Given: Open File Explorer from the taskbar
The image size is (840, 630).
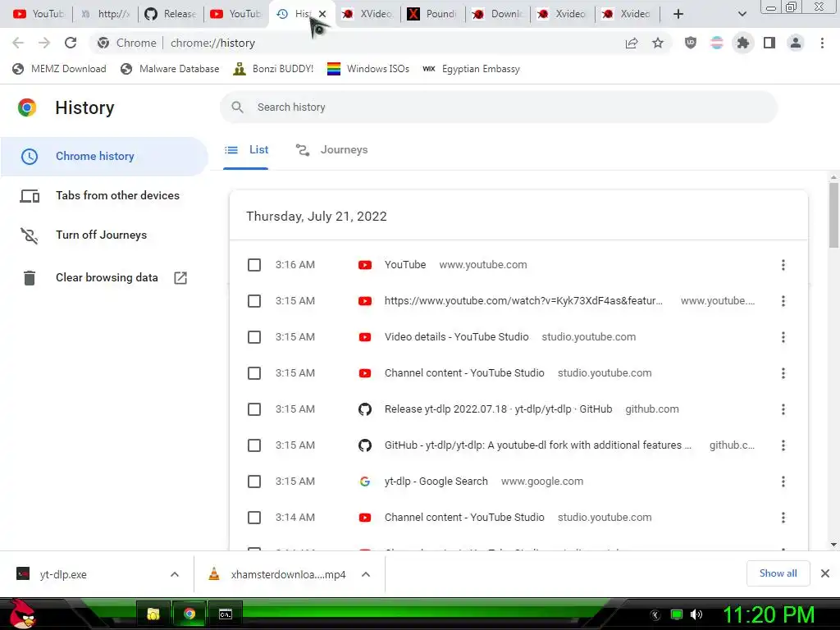Looking at the screenshot, I should click(x=153, y=614).
